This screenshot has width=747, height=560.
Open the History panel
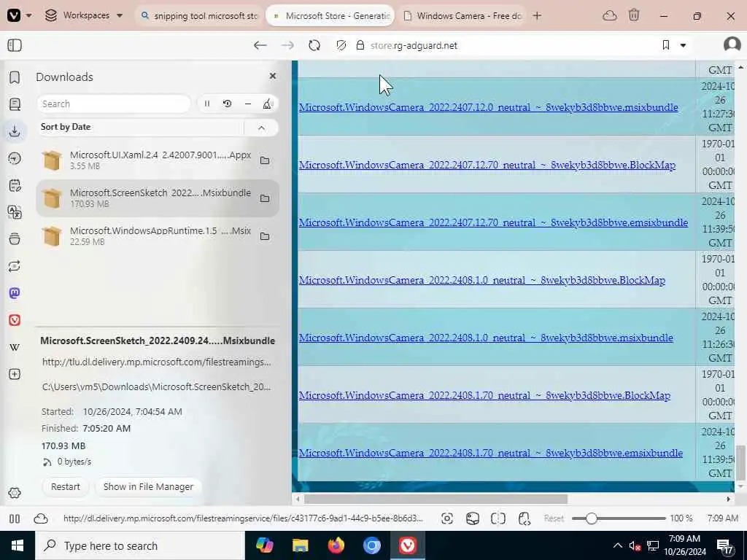tap(15, 158)
